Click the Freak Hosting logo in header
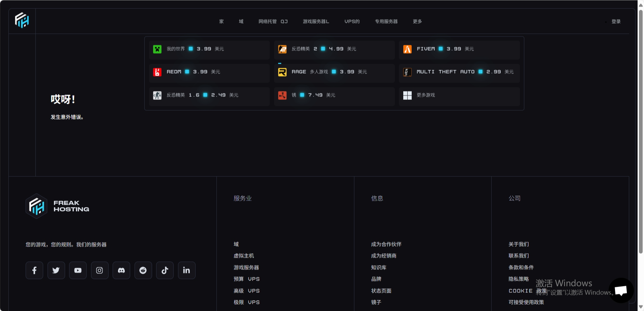Viewport: 644px width, 311px height. tap(22, 21)
